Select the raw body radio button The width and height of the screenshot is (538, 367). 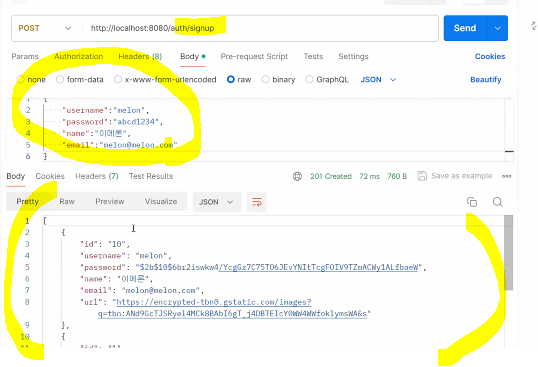[x=231, y=80]
